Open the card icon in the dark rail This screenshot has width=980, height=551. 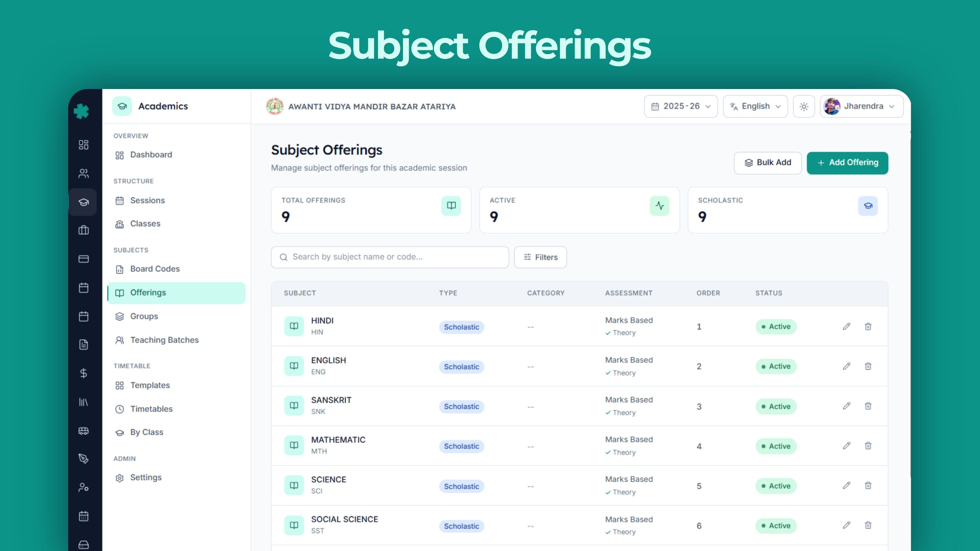tap(83, 259)
